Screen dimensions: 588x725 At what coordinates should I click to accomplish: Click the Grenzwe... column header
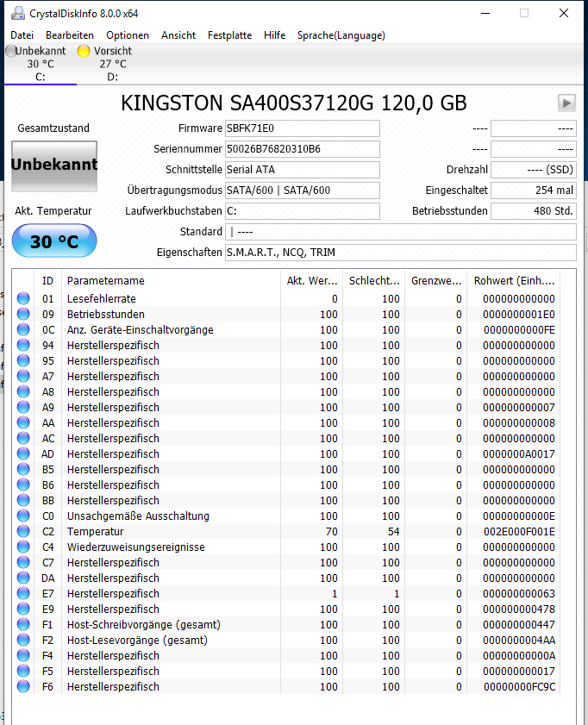click(436, 281)
